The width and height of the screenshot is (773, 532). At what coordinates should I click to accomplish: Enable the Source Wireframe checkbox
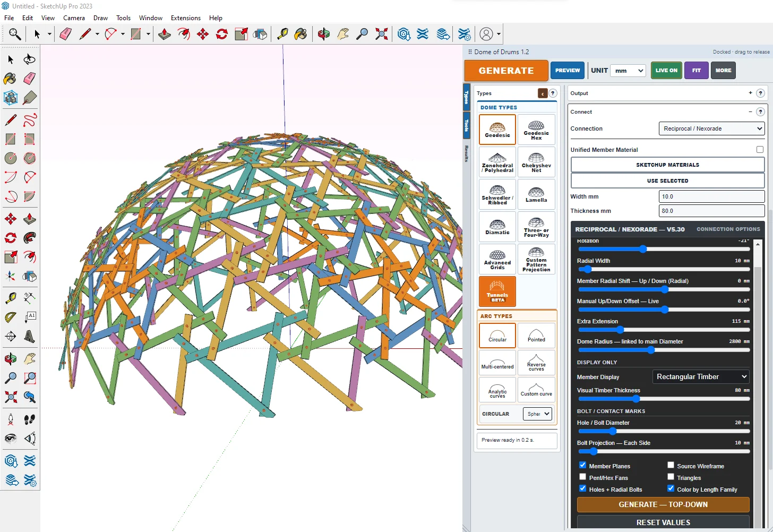point(671,465)
